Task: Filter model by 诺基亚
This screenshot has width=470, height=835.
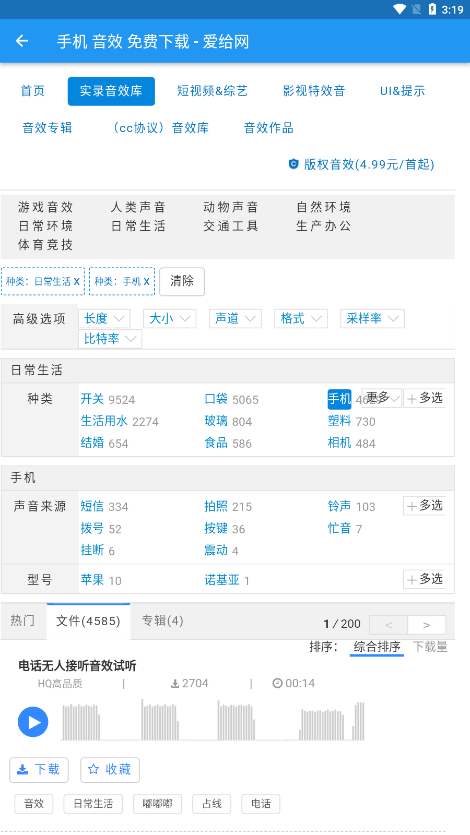Action: point(222,580)
